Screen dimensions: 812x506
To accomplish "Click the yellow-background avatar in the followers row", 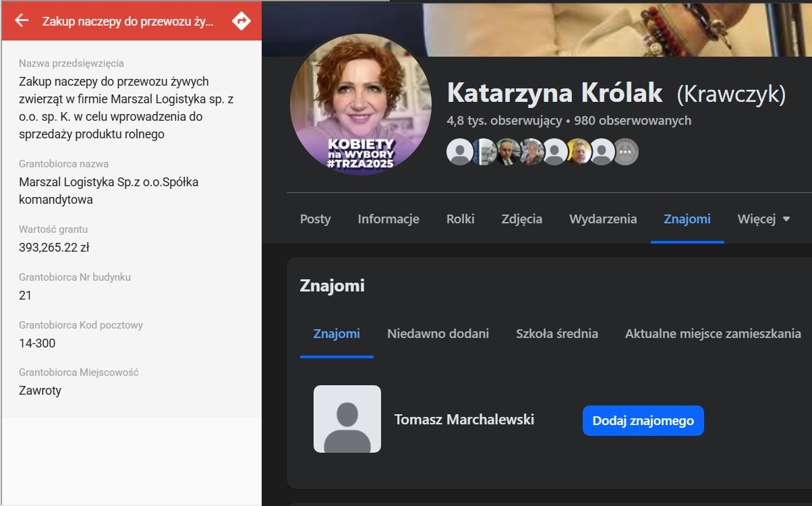I will click(578, 152).
